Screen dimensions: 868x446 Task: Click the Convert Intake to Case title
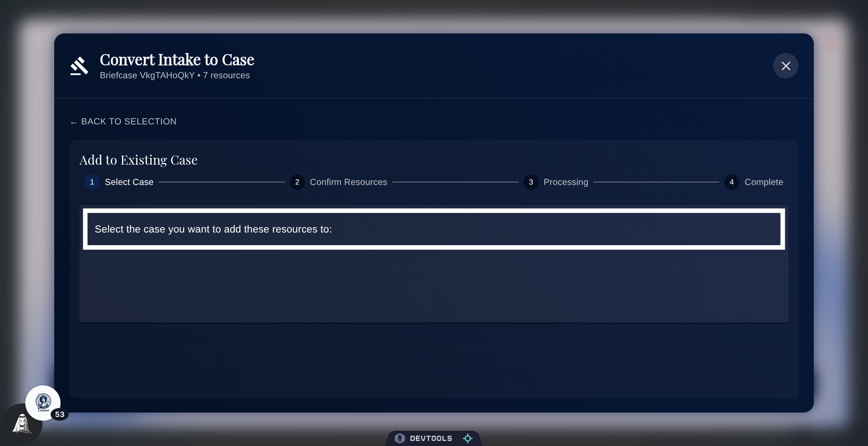[x=176, y=59]
